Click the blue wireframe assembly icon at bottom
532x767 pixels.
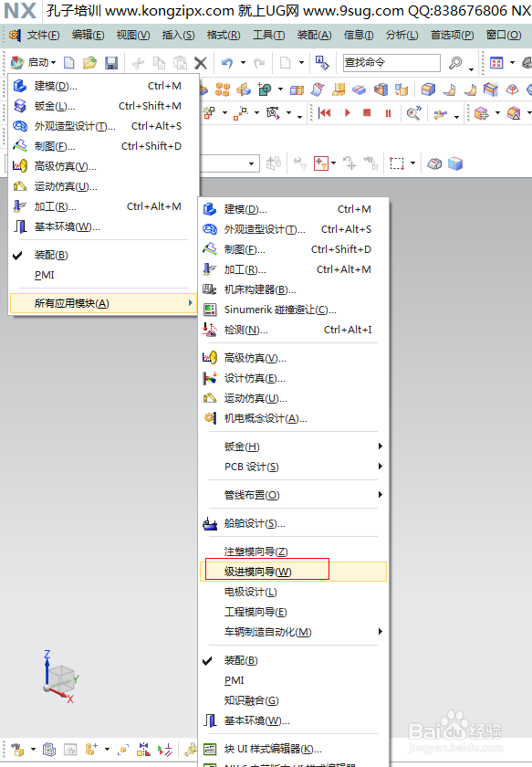tap(49, 749)
